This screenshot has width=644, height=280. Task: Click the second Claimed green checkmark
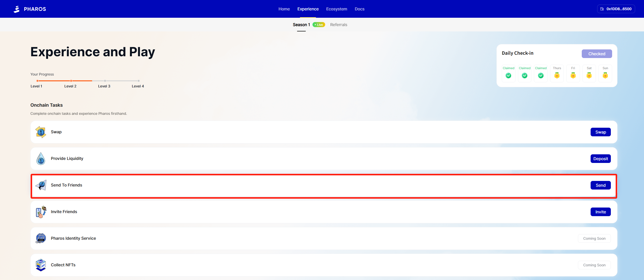pyautogui.click(x=525, y=76)
